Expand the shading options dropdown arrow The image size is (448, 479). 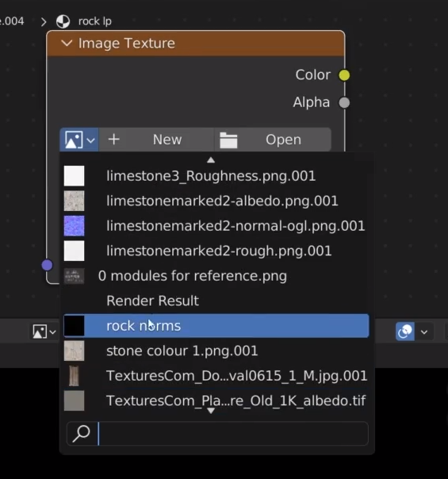tap(424, 331)
